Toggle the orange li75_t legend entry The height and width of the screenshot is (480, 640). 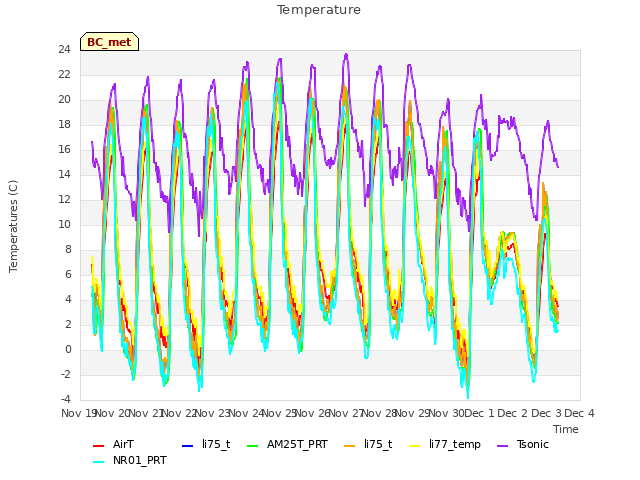point(368,444)
